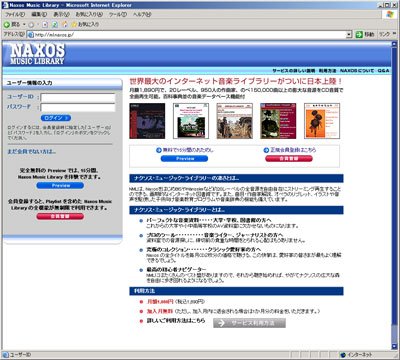Click the fifth orange album cover thumbnail

coord(322,121)
